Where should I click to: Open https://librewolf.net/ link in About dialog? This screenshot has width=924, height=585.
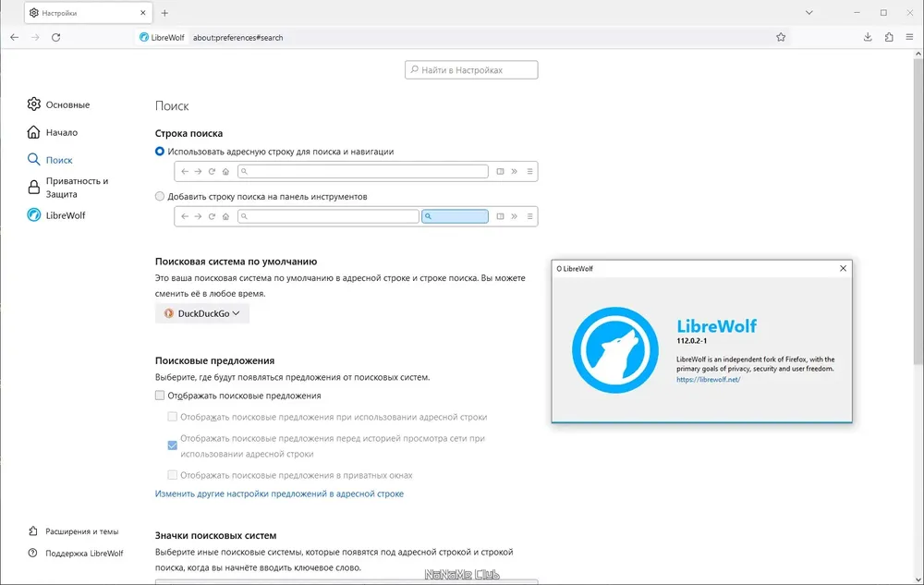pyautogui.click(x=709, y=380)
